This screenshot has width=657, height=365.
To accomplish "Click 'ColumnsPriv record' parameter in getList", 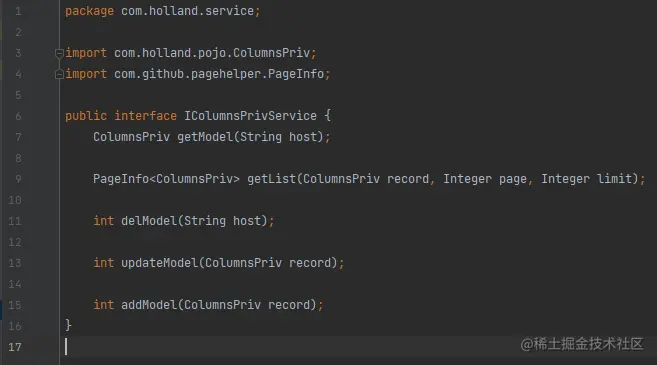I will (366, 179).
